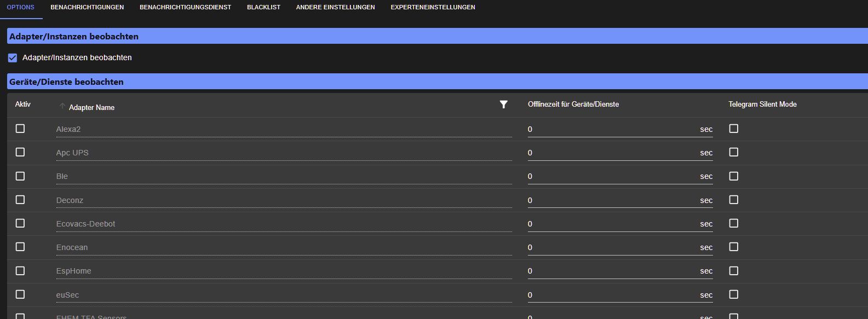Select the euSec adapter name field
Viewport: 868px width, 319px height.
click(284, 295)
